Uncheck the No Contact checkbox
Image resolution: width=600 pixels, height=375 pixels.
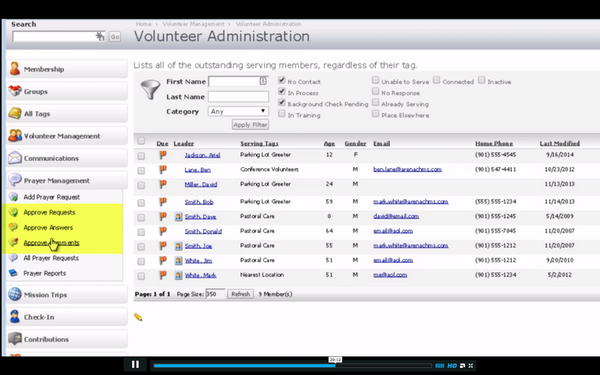tap(282, 80)
